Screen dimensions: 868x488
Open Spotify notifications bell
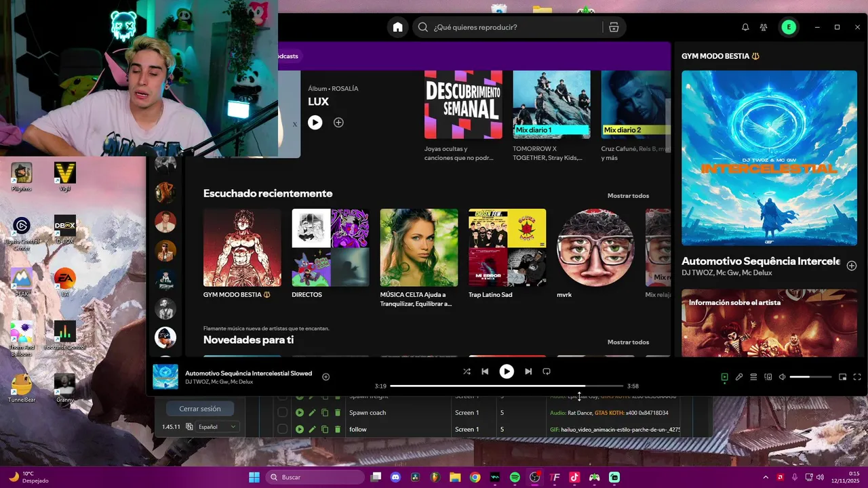click(x=745, y=27)
